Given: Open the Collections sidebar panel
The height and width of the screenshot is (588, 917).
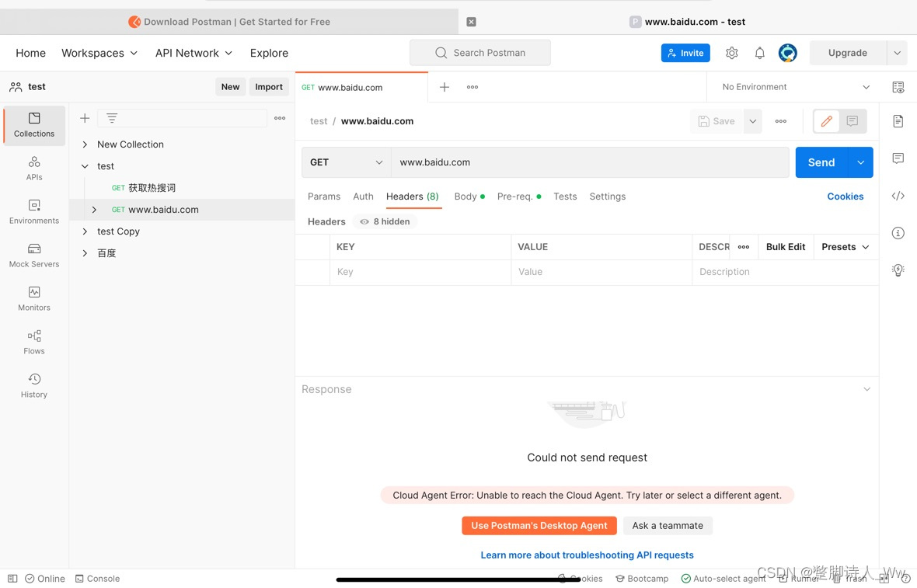Looking at the screenshot, I should click(x=34, y=125).
